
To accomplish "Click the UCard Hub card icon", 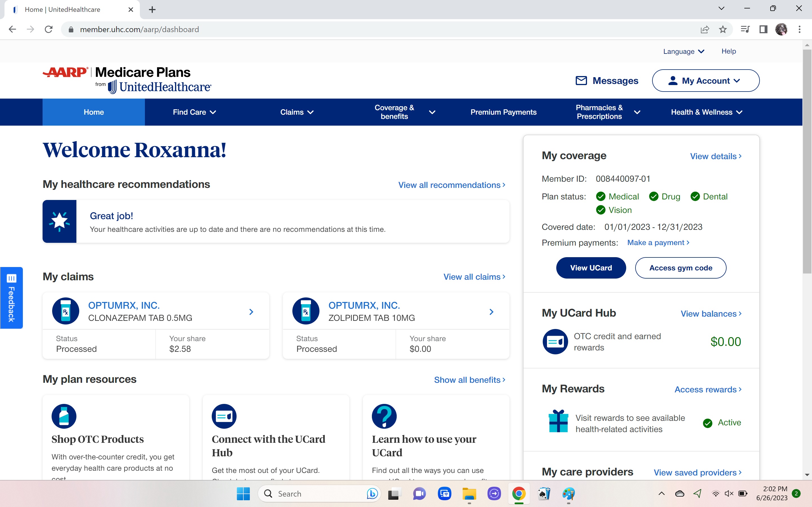I will click(x=555, y=342).
